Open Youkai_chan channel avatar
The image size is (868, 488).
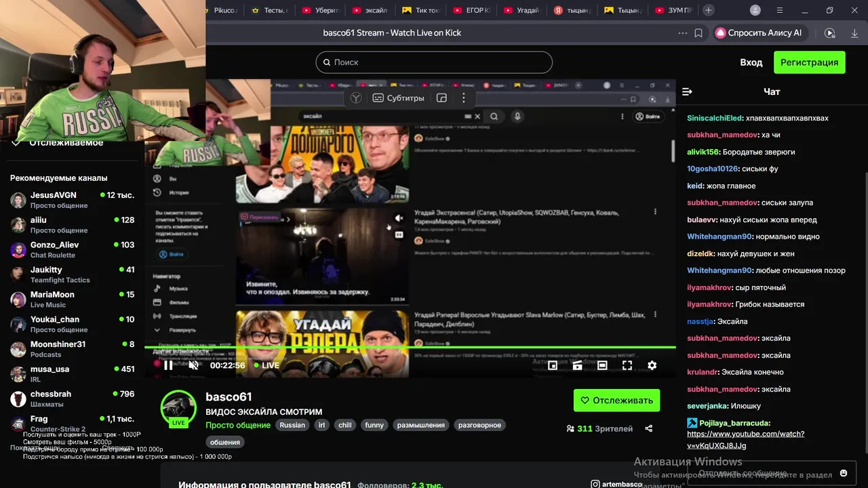click(x=18, y=325)
